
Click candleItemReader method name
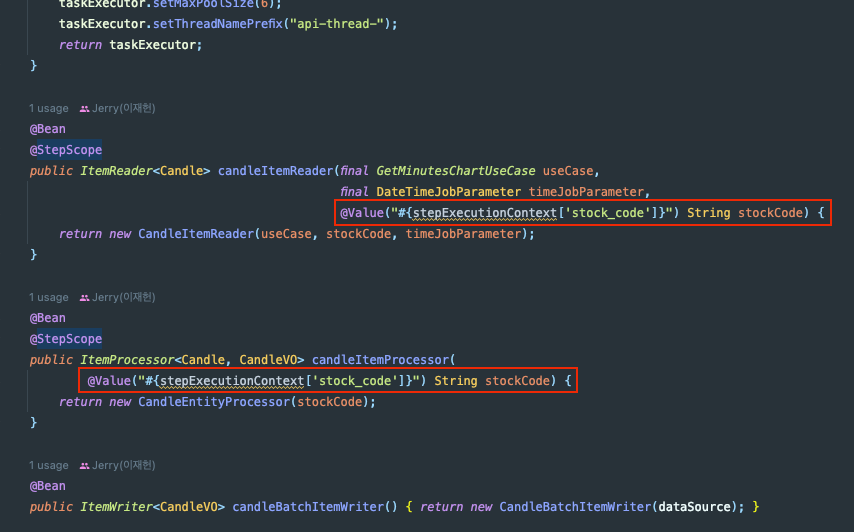click(276, 171)
